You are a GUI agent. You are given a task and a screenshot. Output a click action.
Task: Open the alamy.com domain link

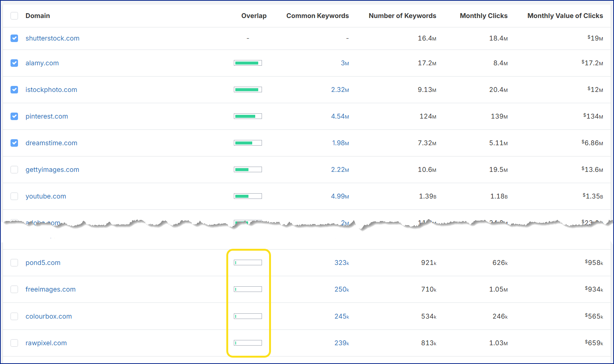pos(42,63)
